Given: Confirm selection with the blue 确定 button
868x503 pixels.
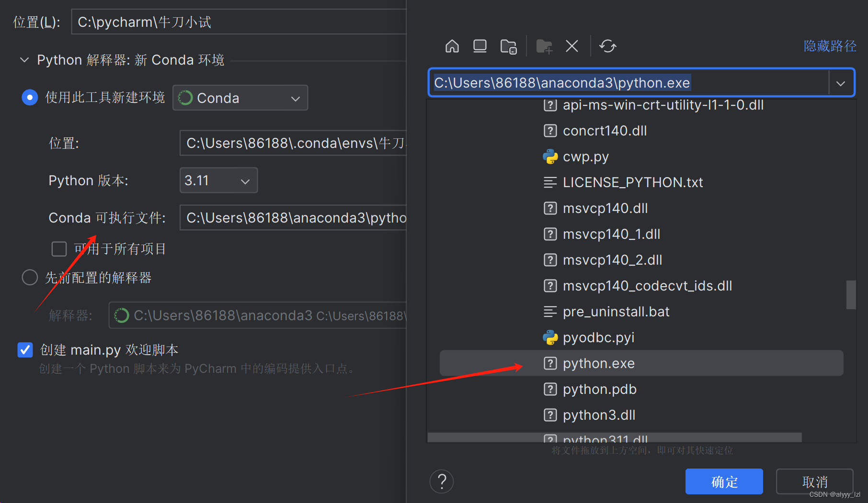Looking at the screenshot, I should (724, 481).
